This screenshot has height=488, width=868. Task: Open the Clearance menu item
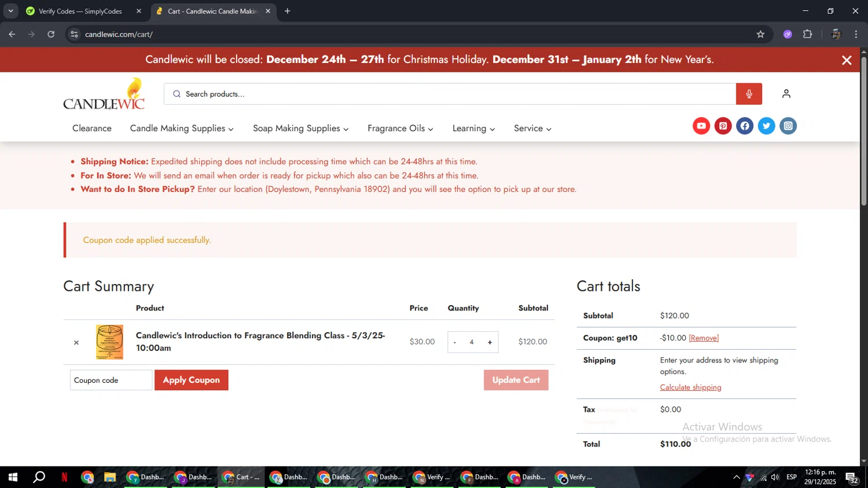click(92, 128)
